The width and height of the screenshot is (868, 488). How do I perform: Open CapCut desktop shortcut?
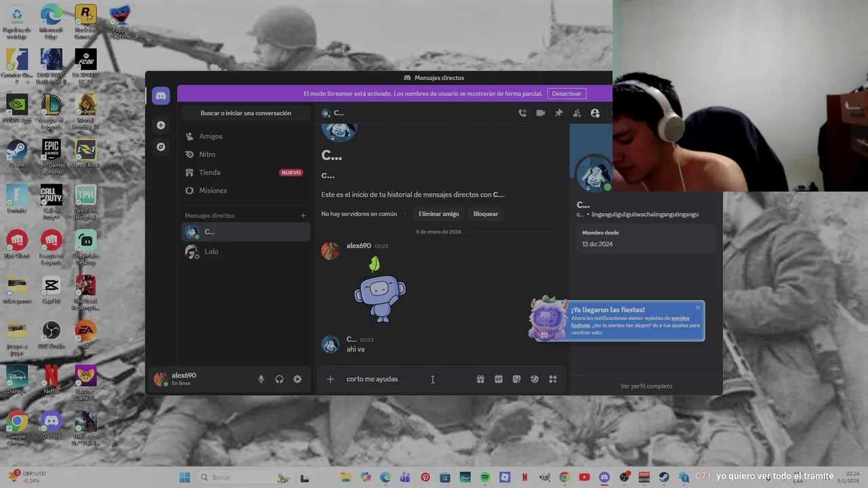(x=51, y=290)
